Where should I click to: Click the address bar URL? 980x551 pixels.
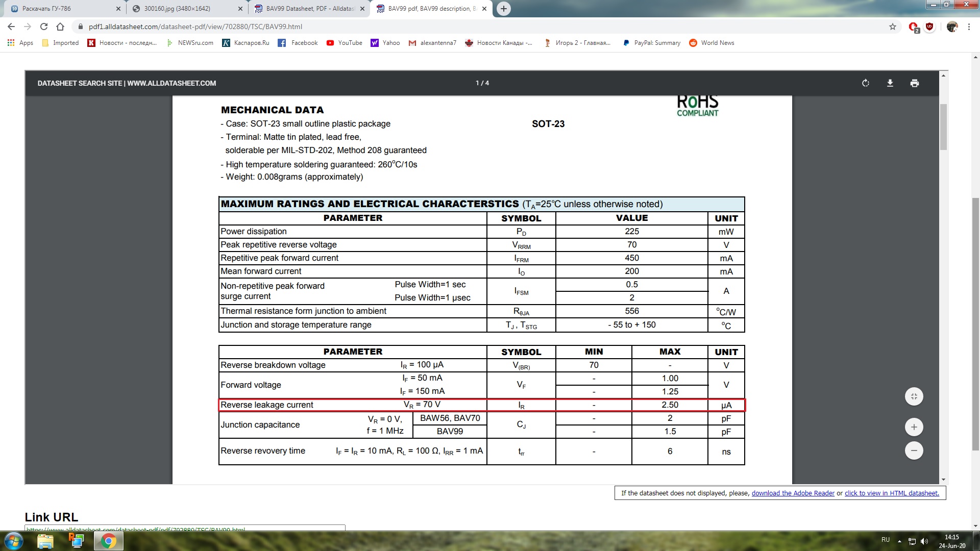(x=195, y=27)
